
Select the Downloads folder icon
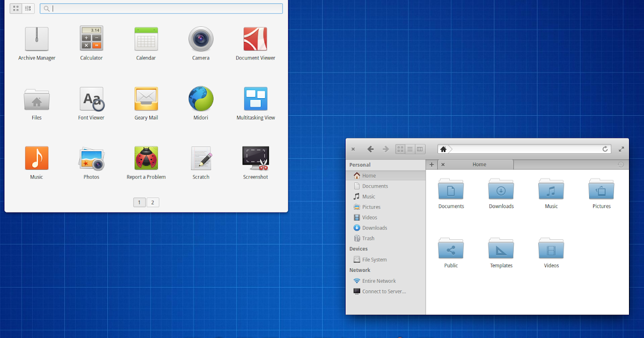[501, 189]
